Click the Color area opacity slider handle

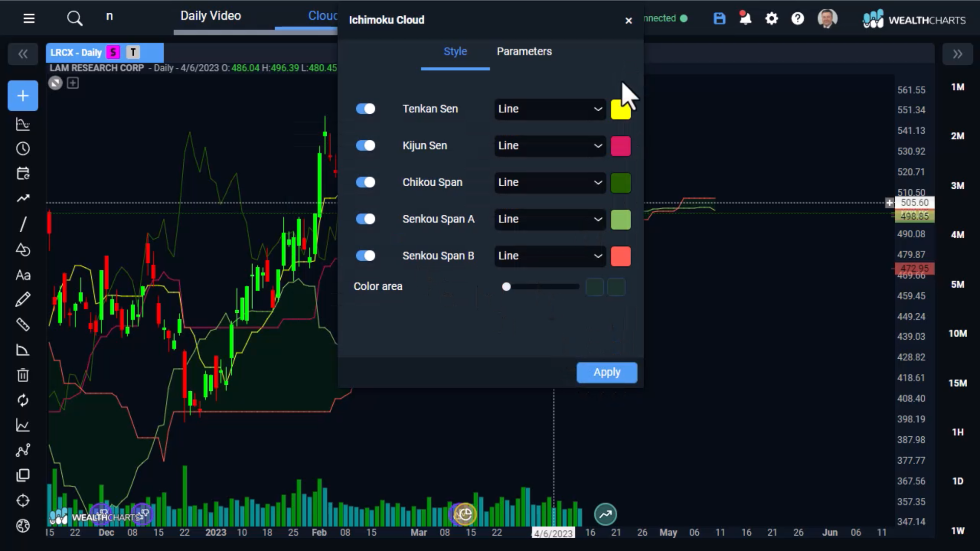(506, 287)
